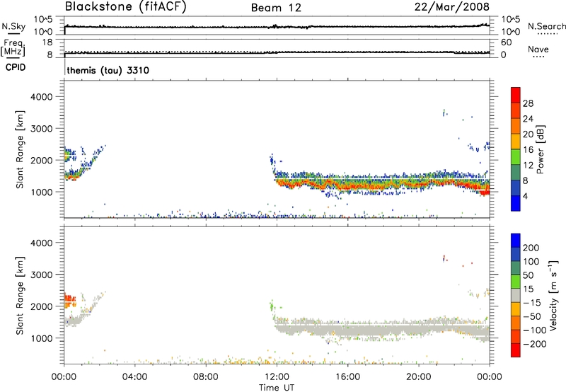The image size is (566, 392).
Task: Click the red-orange velocity cluster near 2200 km
Action: 69,300
